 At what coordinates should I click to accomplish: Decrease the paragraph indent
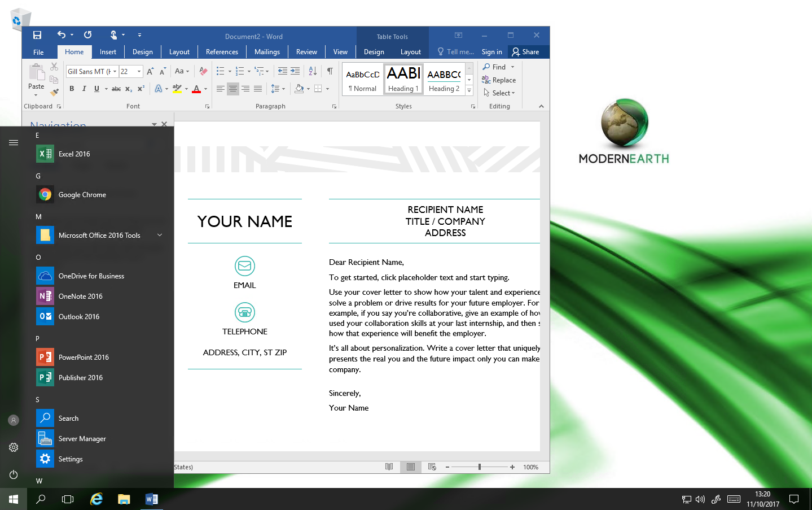pyautogui.click(x=283, y=71)
